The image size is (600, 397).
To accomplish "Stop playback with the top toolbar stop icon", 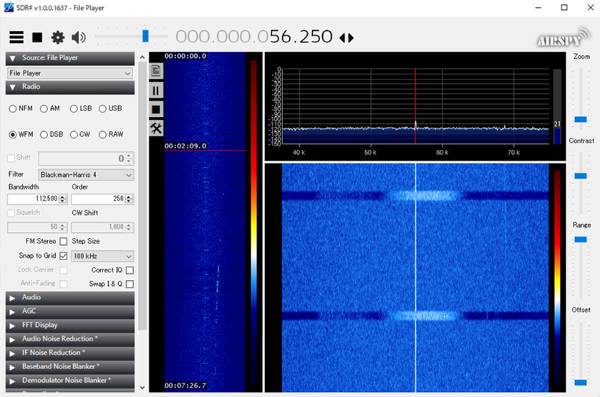I will 37,37.
